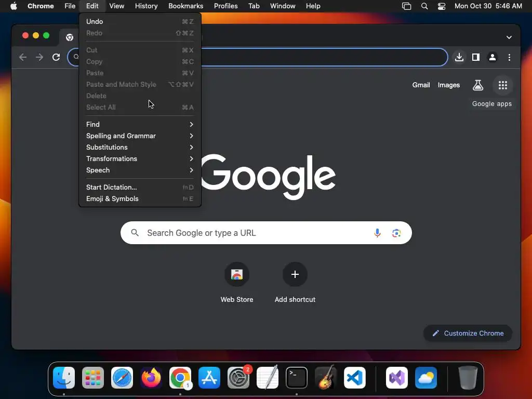Open TextEdit from the Dock
532x399 pixels.
click(268, 378)
